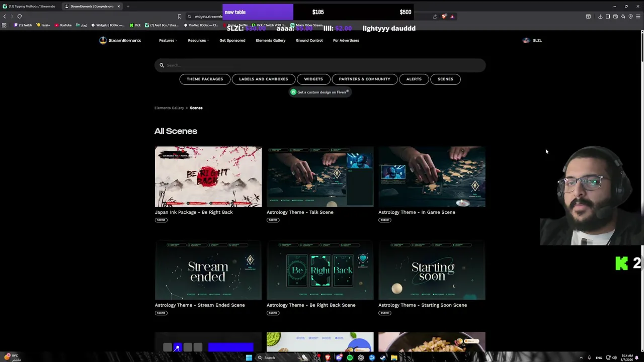This screenshot has width=644, height=362.
Task: Close the StreamElements tab
Action: pyautogui.click(x=119, y=7)
